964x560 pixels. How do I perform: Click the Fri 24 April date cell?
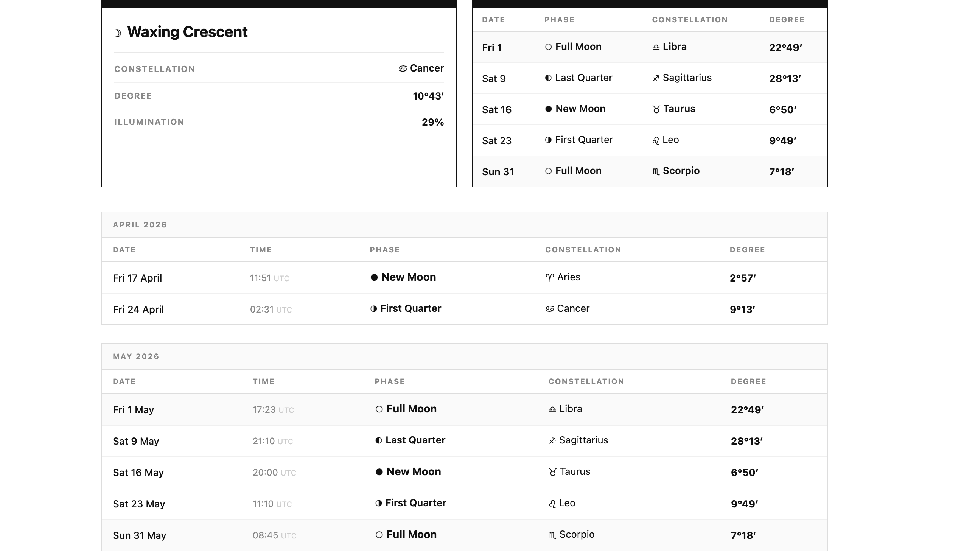[138, 310]
